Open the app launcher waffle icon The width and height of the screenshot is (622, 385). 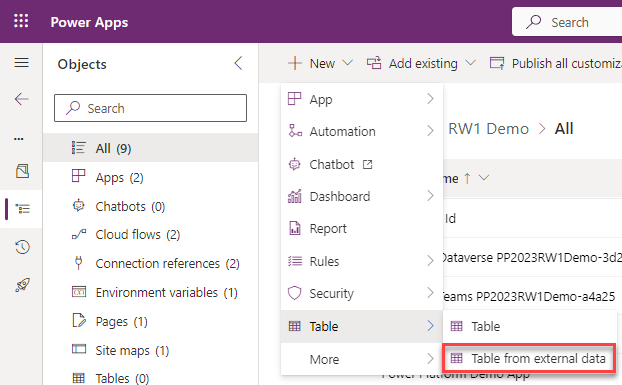(x=21, y=21)
